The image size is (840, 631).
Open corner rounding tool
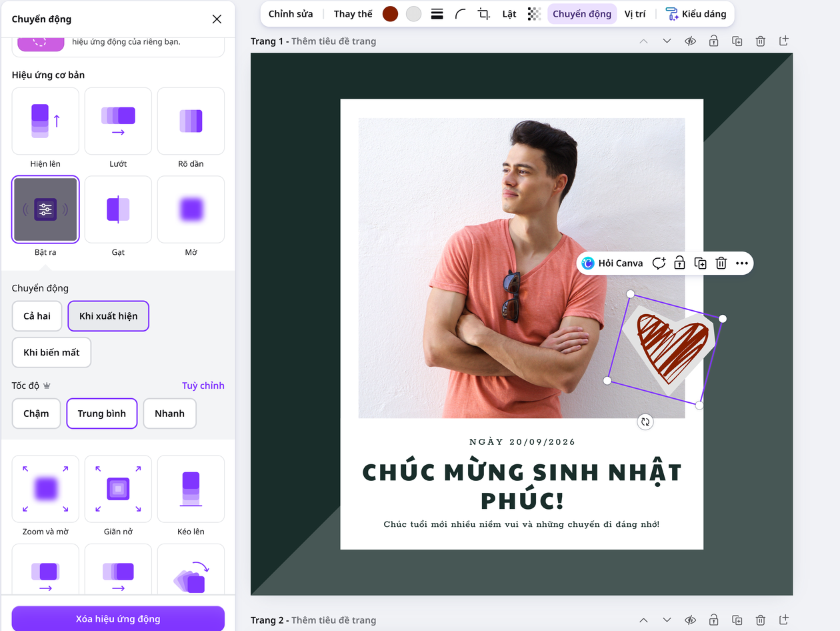pyautogui.click(x=461, y=14)
